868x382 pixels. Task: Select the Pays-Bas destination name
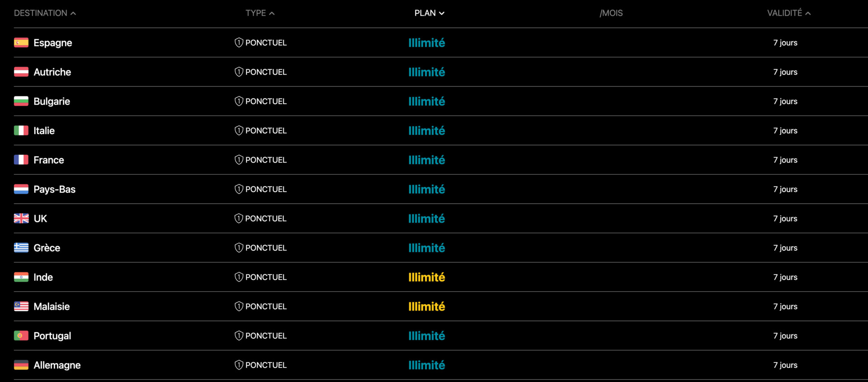(x=54, y=189)
